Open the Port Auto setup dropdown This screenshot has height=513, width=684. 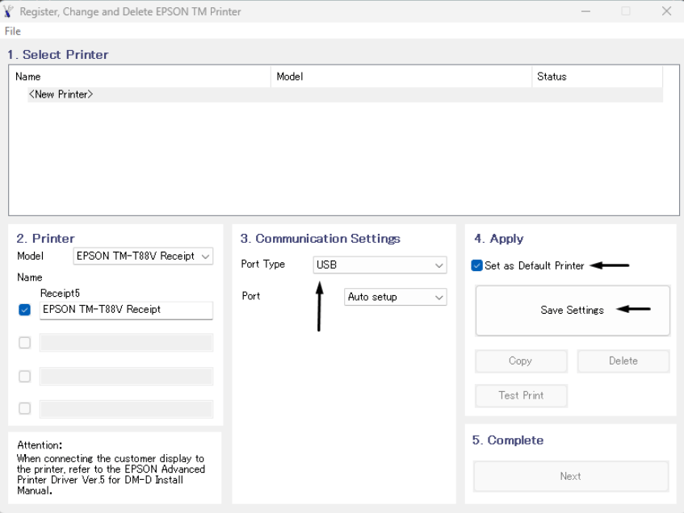coord(395,297)
